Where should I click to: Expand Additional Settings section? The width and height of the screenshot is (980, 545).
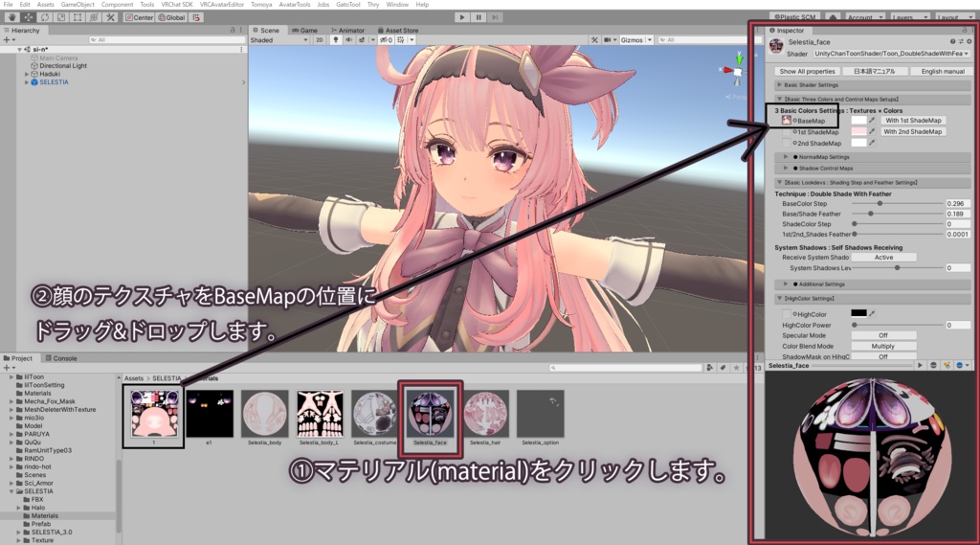click(x=874, y=284)
